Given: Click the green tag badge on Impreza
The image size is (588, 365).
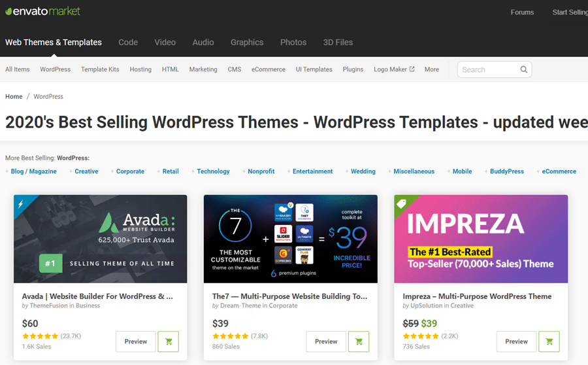Looking at the screenshot, I should (402, 203).
